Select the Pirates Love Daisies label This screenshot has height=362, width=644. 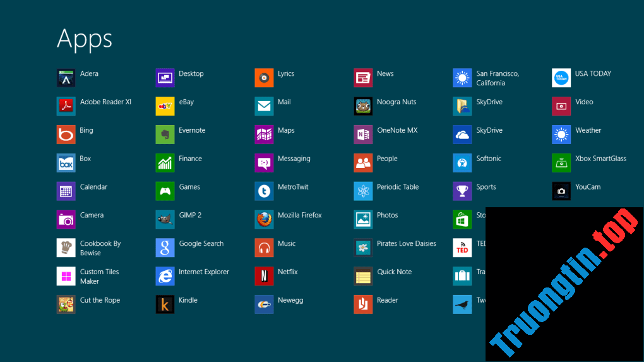point(406,244)
